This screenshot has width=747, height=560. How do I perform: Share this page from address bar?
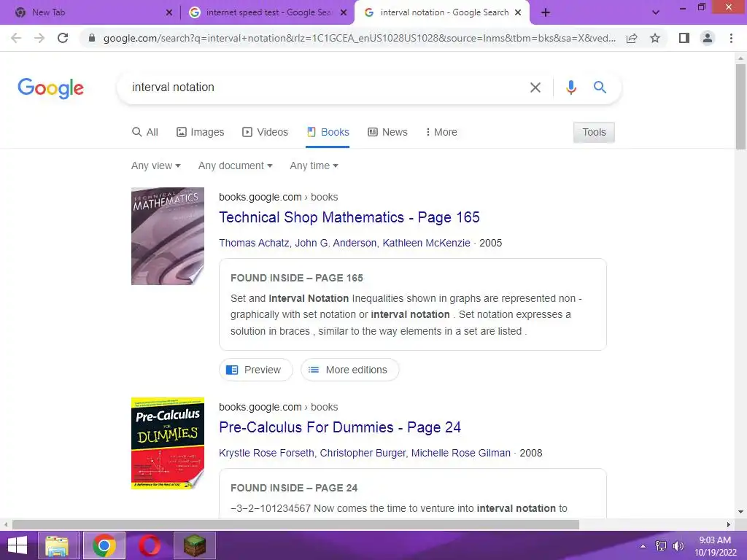[x=632, y=38]
